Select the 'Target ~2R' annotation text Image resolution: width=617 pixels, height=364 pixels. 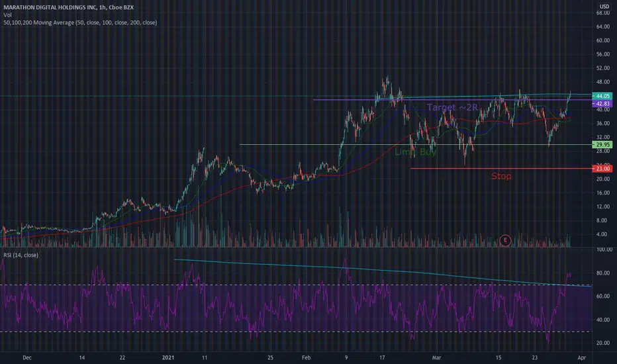[x=452, y=107]
